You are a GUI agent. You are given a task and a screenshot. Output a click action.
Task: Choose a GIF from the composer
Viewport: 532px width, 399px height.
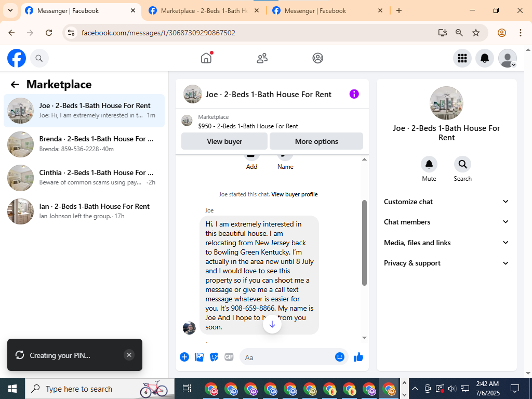point(229,357)
